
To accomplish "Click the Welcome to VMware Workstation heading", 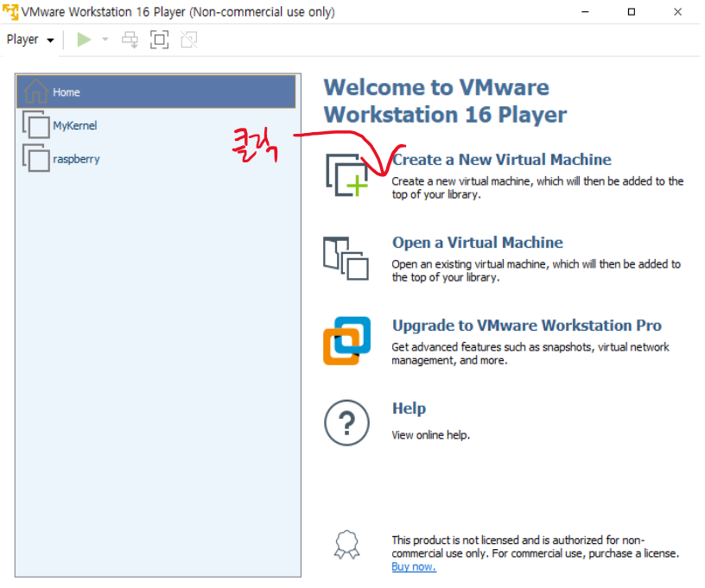I will [x=445, y=101].
